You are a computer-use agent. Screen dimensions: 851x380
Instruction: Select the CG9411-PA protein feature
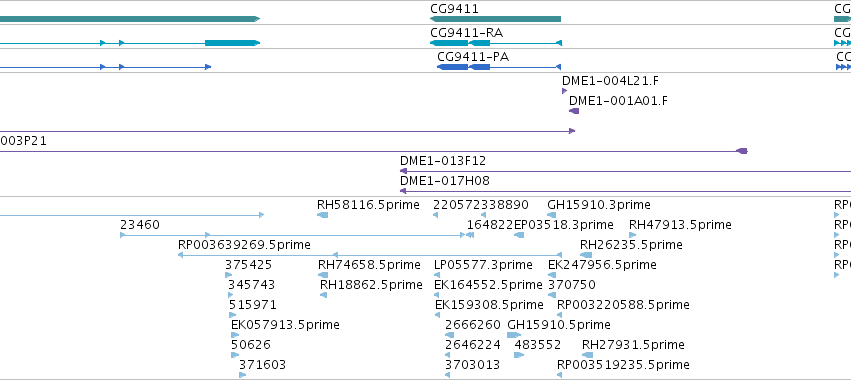coord(499,67)
